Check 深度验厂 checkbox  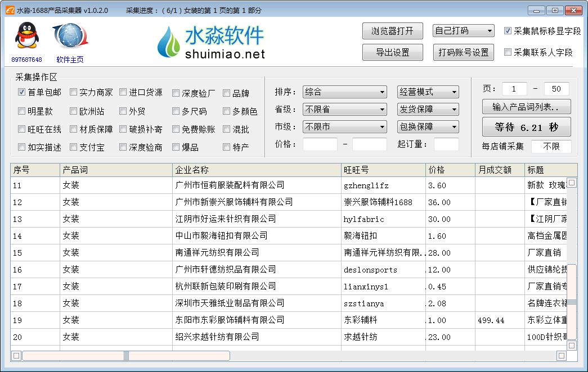(176, 93)
